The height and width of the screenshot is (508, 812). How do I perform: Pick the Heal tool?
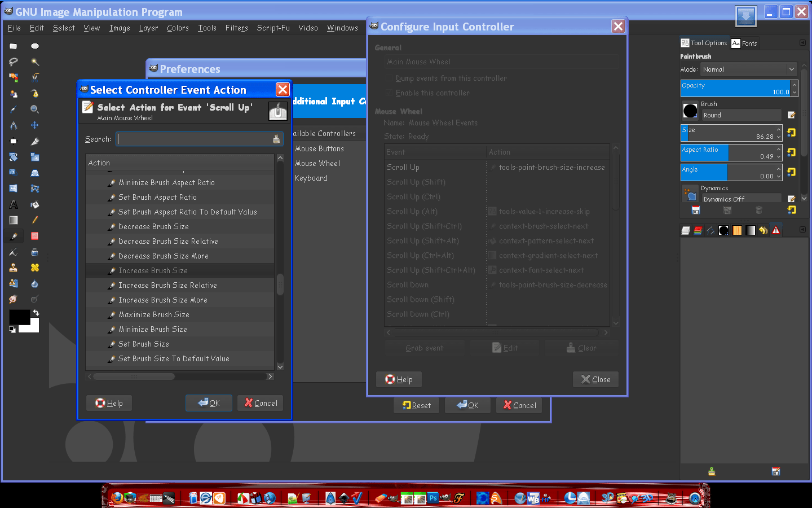pos(35,268)
